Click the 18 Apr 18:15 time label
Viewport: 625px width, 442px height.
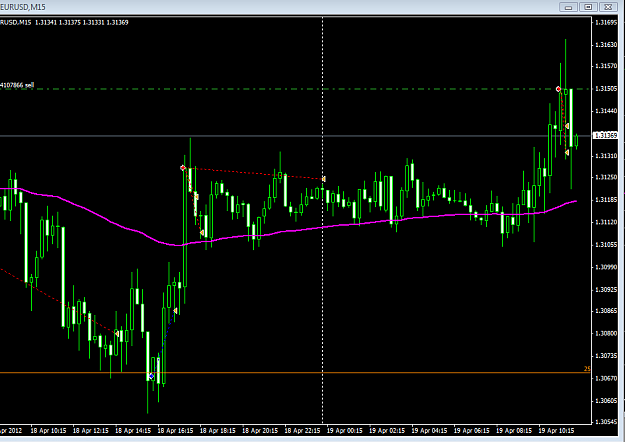click(218, 430)
